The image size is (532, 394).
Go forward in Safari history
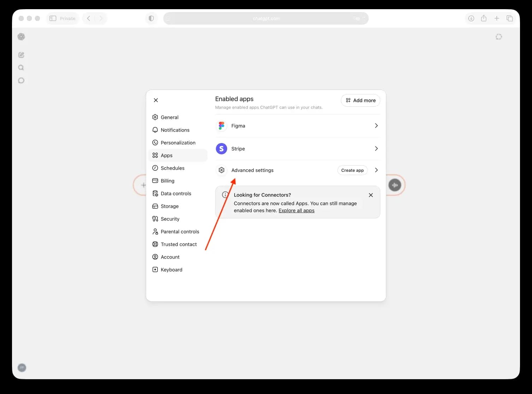click(x=101, y=18)
